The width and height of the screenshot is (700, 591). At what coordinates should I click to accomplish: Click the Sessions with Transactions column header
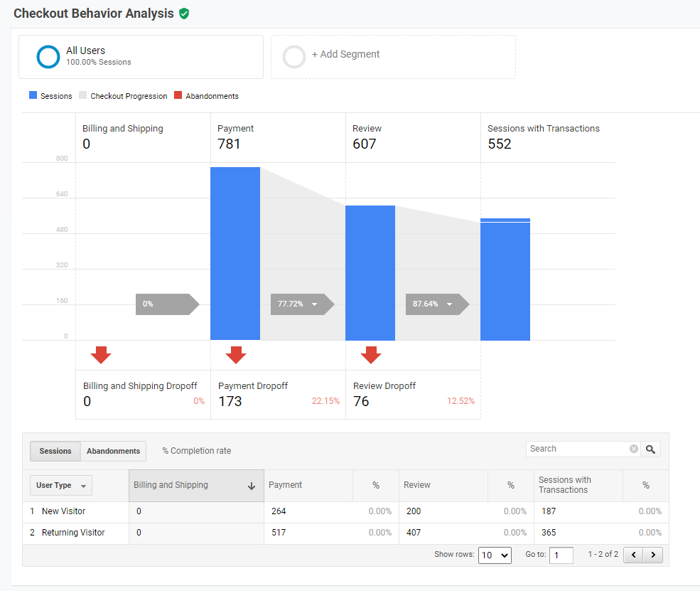click(x=578, y=485)
